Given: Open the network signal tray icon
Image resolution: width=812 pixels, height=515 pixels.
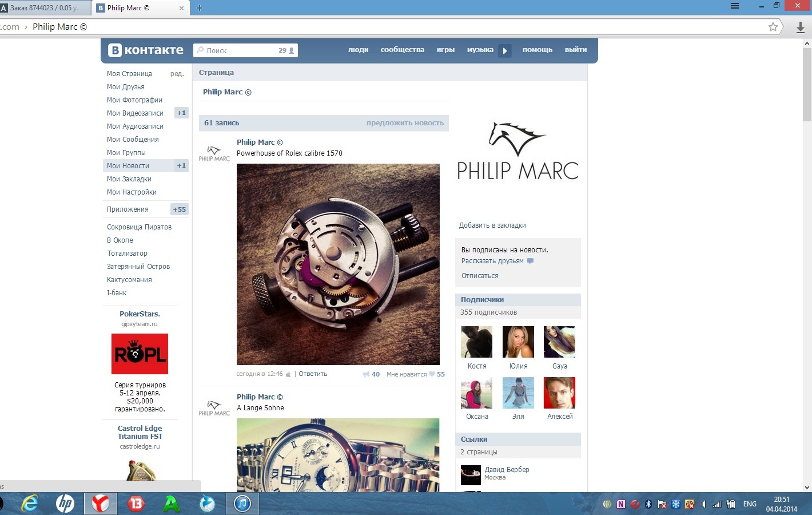Looking at the screenshot, I should click(x=717, y=504).
